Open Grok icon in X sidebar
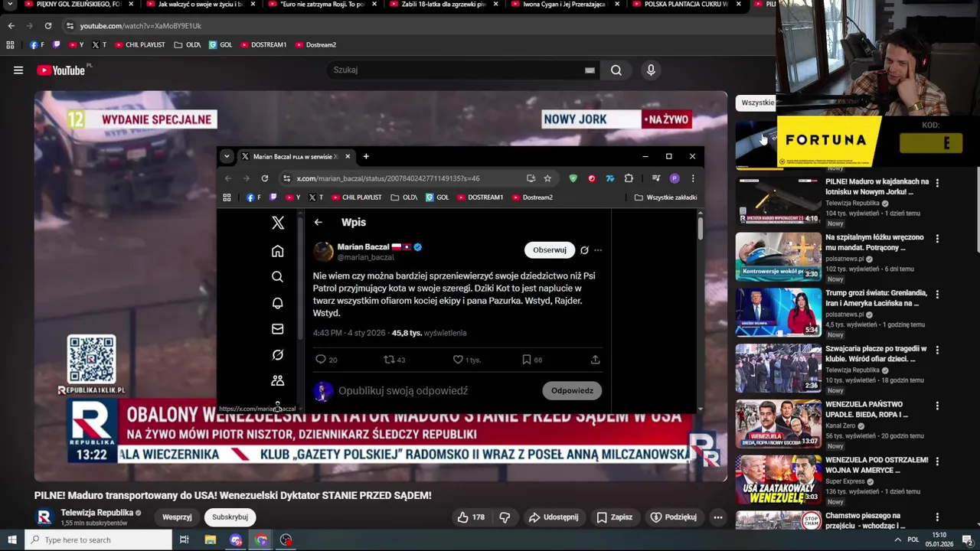 (x=278, y=355)
